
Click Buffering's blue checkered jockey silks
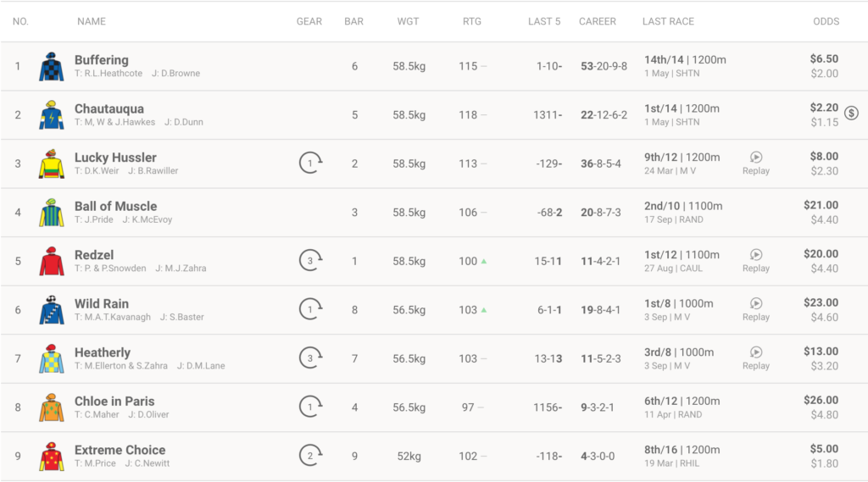click(x=52, y=66)
